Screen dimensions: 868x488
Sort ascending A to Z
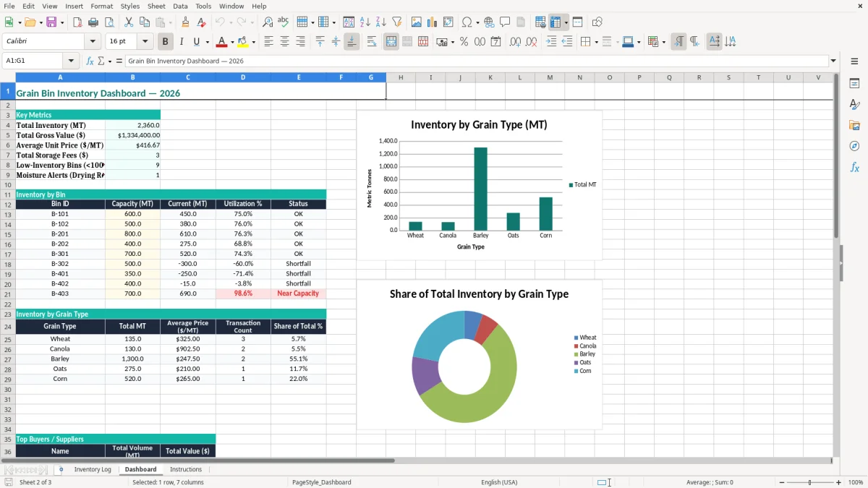[x=365, y=22]
